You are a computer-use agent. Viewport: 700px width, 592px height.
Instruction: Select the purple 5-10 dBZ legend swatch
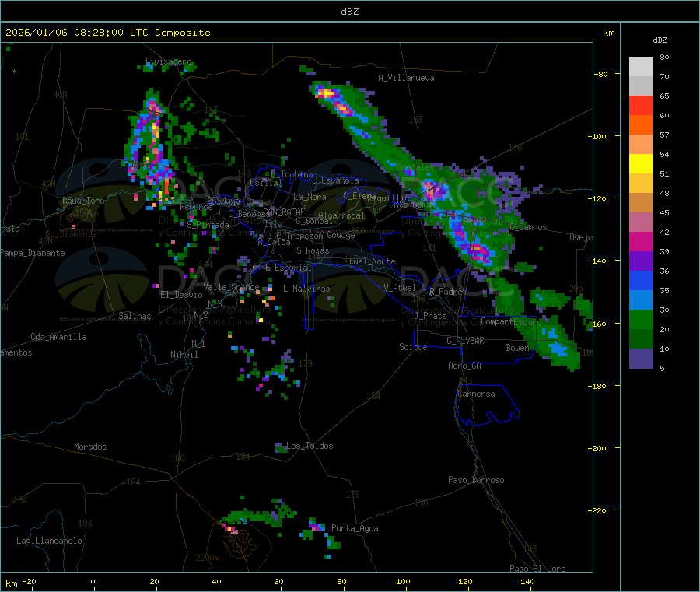tap(641, 359)
